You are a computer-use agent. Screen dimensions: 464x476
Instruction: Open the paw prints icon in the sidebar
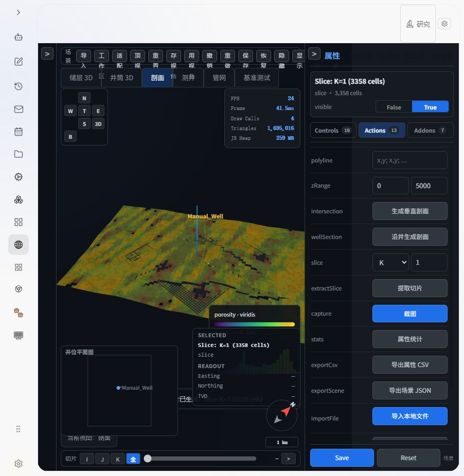pyautogui.click(x=19, y=313)
